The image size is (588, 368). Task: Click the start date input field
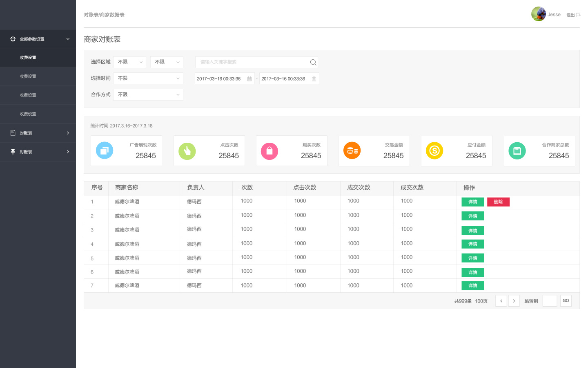click(225, 79)
